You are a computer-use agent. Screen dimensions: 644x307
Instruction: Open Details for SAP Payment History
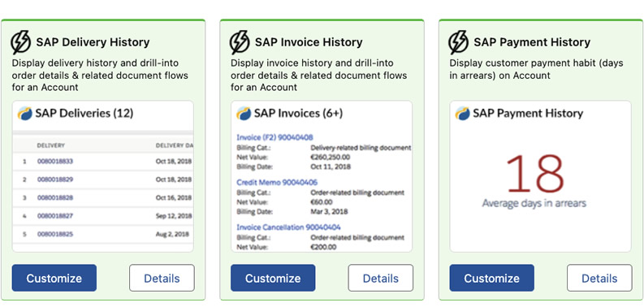[599, 279]
